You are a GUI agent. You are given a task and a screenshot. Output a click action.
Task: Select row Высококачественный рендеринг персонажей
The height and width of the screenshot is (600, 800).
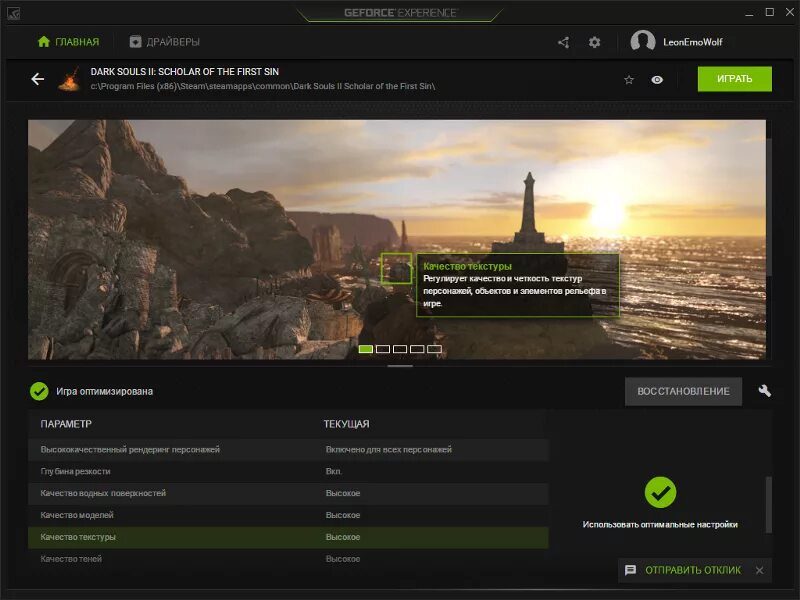288,449
